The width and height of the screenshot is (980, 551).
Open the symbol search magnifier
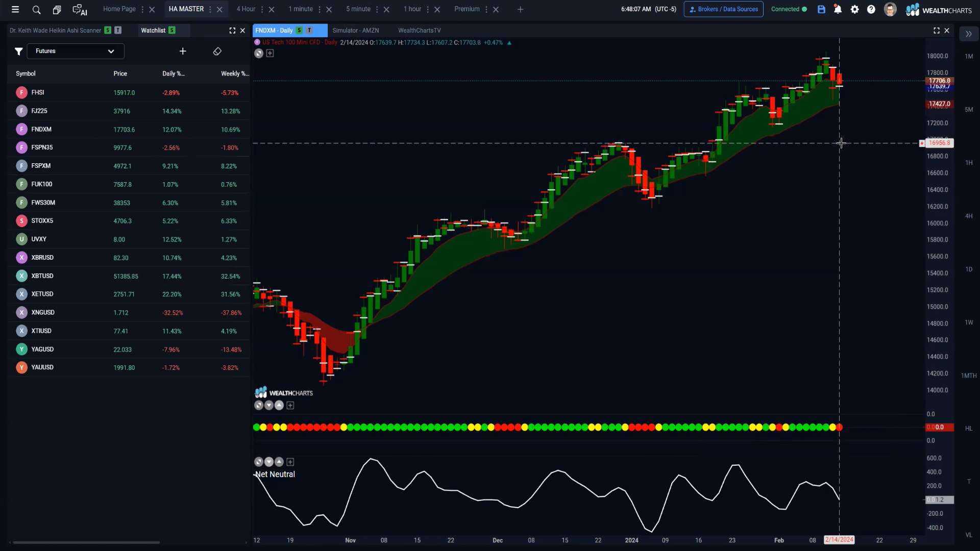[x=36, y=10]
